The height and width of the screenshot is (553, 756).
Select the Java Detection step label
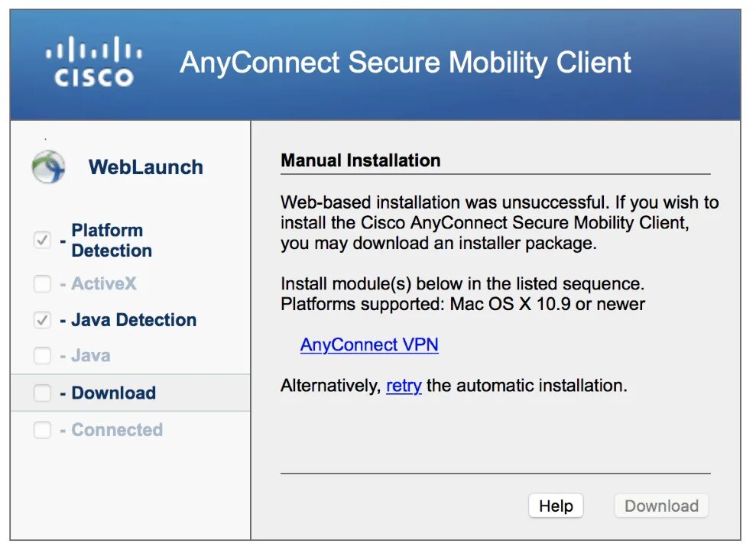click(133, 320)
